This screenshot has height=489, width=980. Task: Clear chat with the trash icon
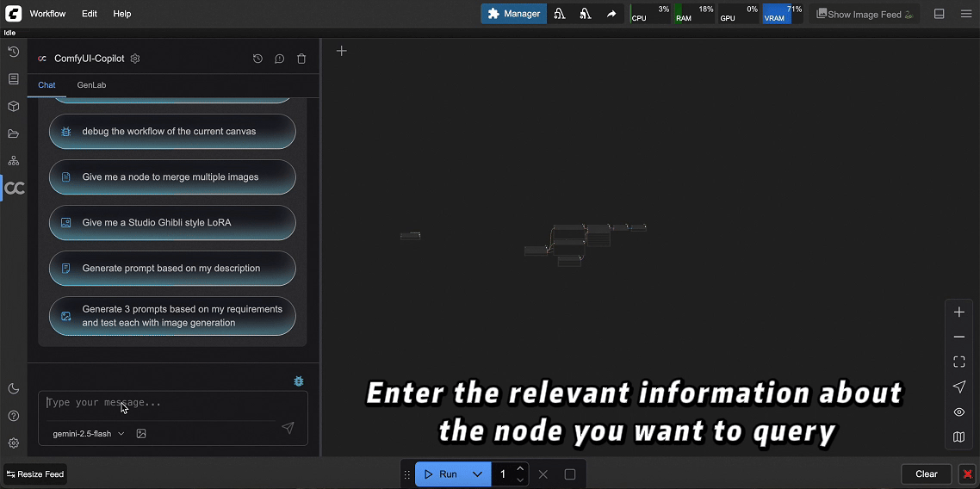301,59
